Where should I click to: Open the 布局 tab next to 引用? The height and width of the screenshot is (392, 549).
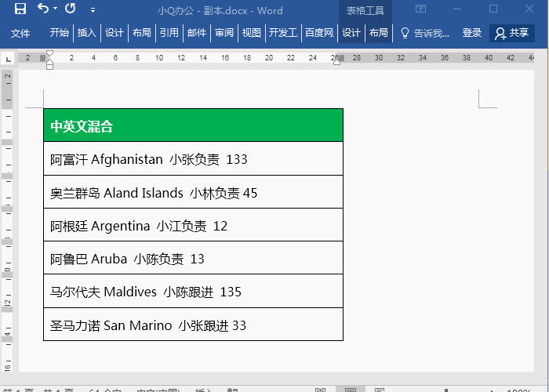[142, 33]
